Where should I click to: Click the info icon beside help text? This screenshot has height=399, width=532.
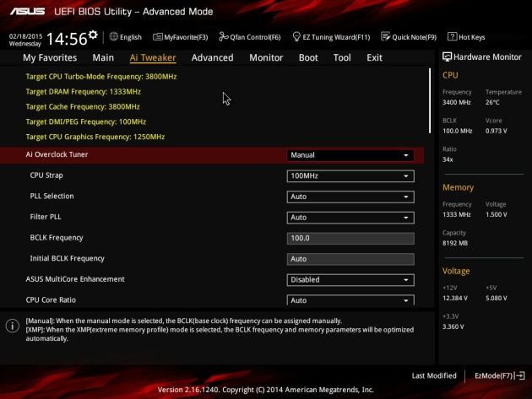click(x=13, y=326)
